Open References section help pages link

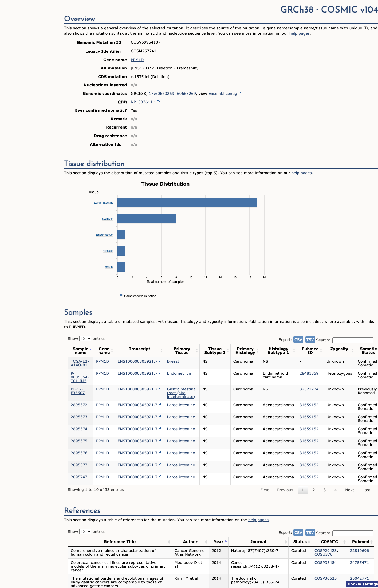[x=258, y=520]
